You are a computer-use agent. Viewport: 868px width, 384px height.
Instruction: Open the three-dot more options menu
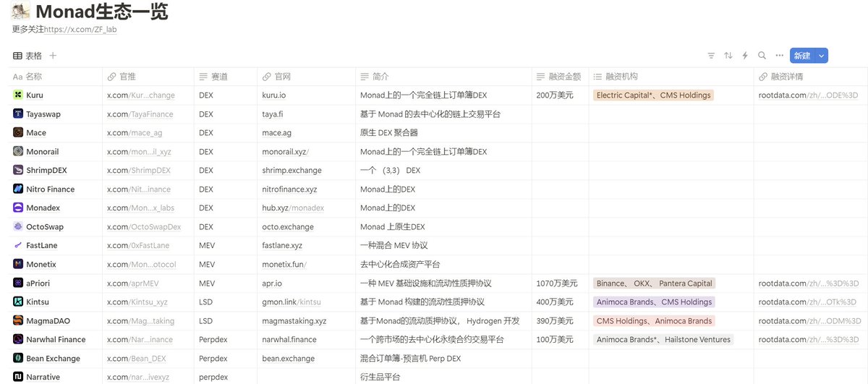point(779,56)
